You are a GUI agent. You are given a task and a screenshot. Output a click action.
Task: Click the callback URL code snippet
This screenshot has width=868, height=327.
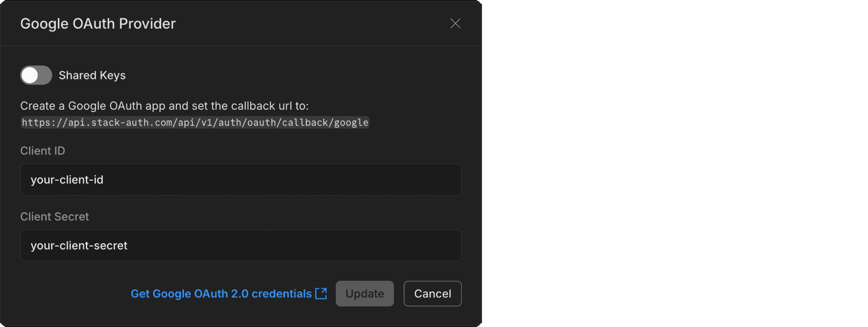[x=195, y=122]
